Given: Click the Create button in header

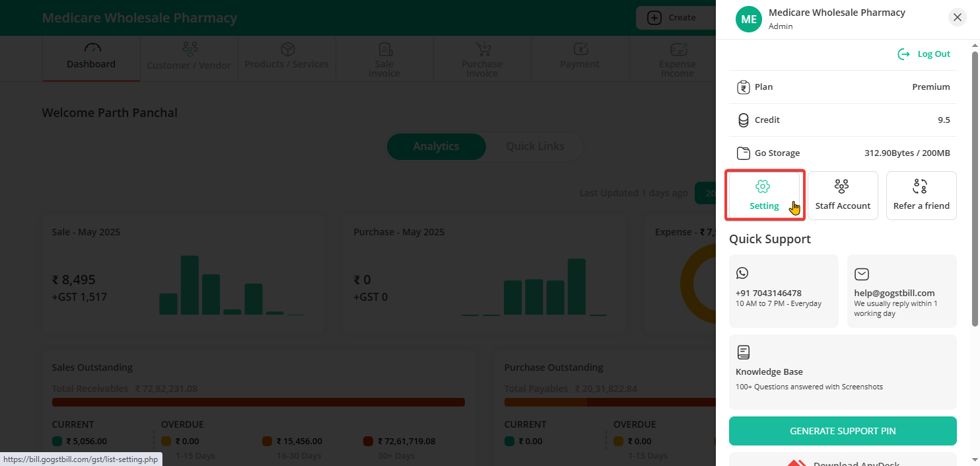Looking at the screenshot, I should click(674, 18).
